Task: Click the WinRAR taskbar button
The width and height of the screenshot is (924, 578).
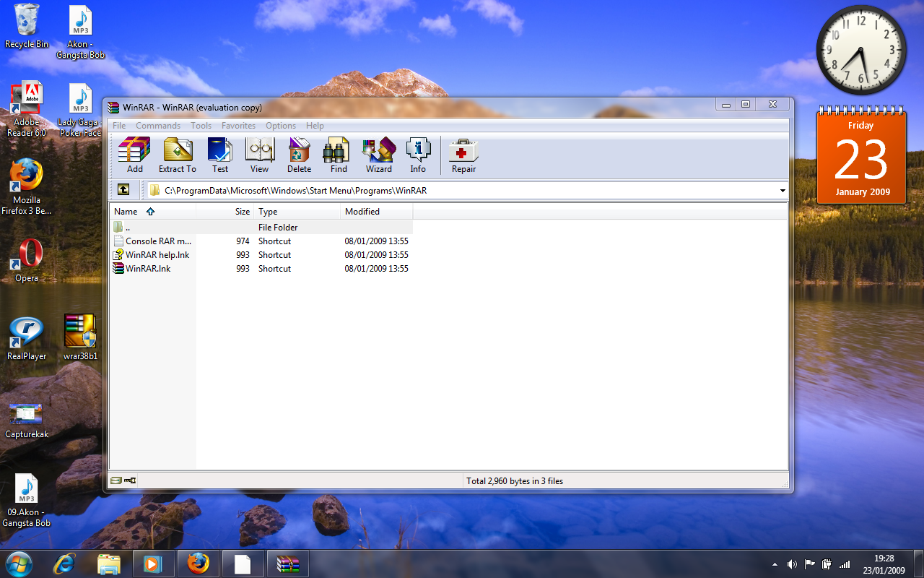Action: coord(287,564)
